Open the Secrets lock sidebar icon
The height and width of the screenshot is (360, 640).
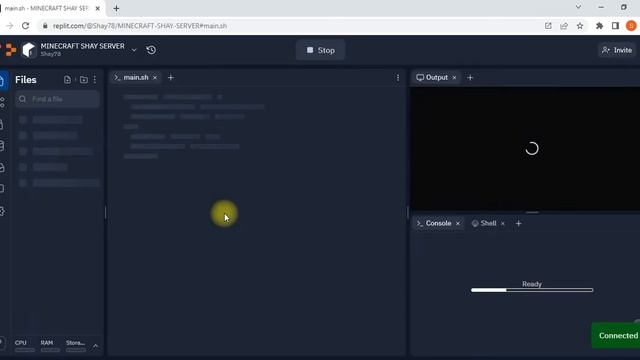[2, 124]
